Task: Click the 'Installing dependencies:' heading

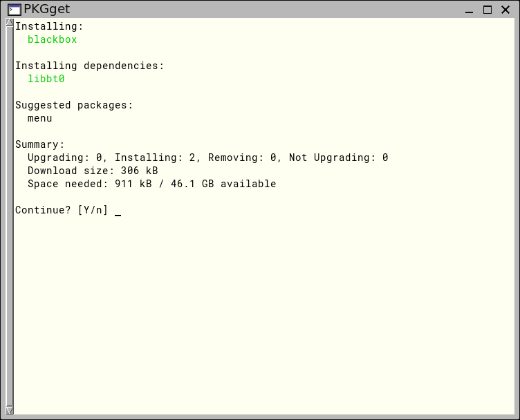Action: pos(89,66)
